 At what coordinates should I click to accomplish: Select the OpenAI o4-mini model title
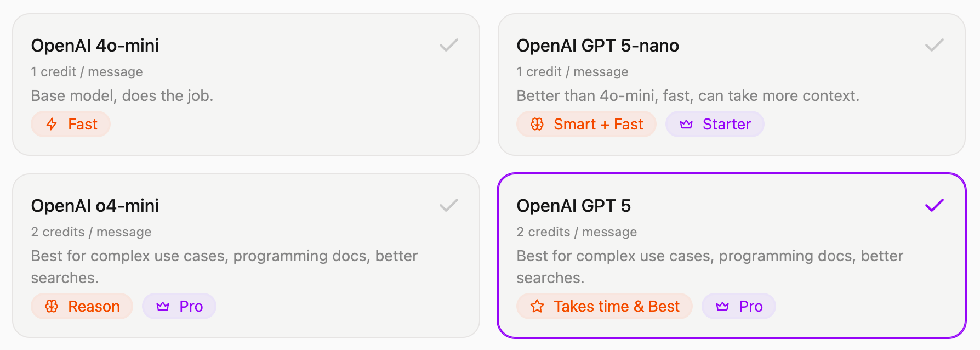click(95, 206)
